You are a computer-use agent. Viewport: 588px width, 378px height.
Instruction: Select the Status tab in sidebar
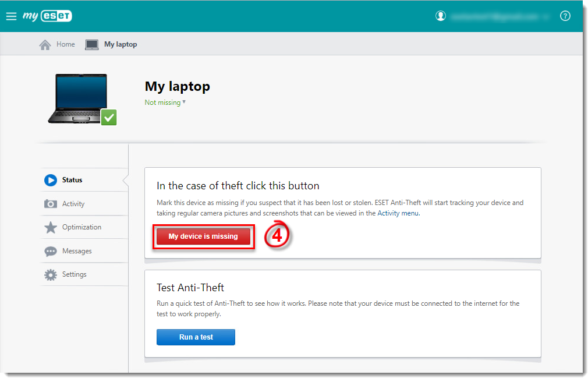click(84, 180)
